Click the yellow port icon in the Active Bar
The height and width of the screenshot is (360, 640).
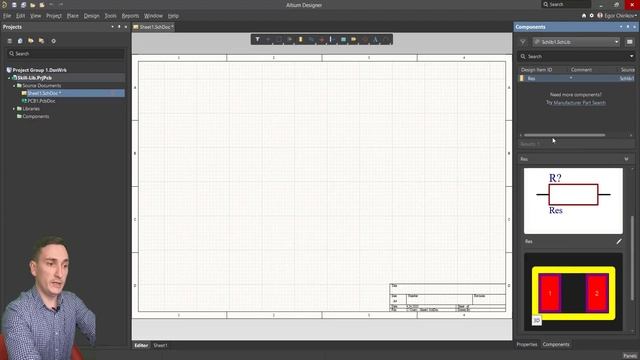click(354, 40)
